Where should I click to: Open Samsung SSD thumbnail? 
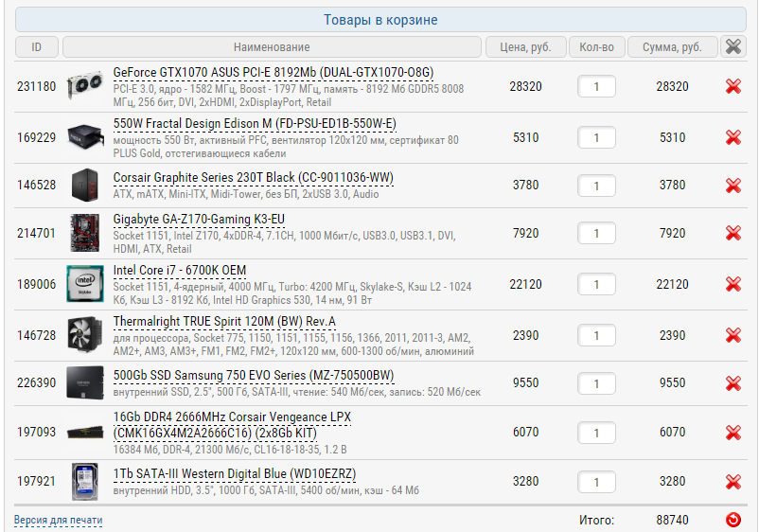(85, 382)
